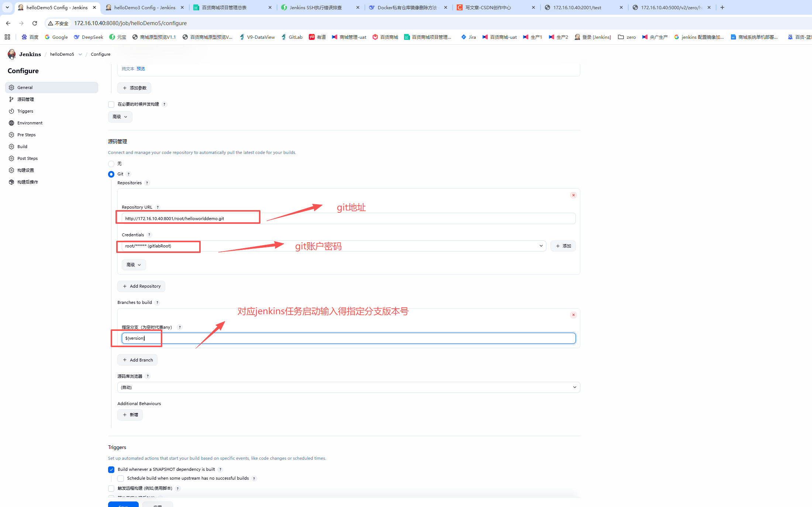812x507 pixels.
Task: Go to Post Steps section in sidebar
Action: [52, 158]
